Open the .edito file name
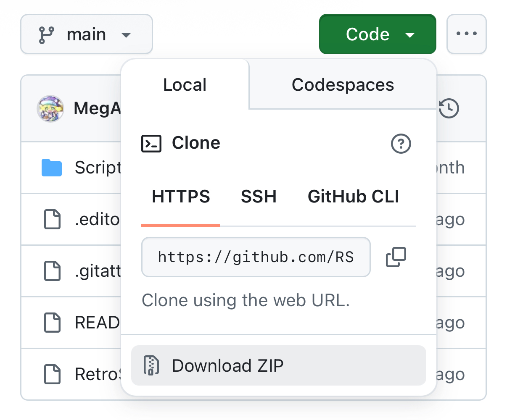The width and height of the screenshot is (507, 420). (x=97, y=219)
